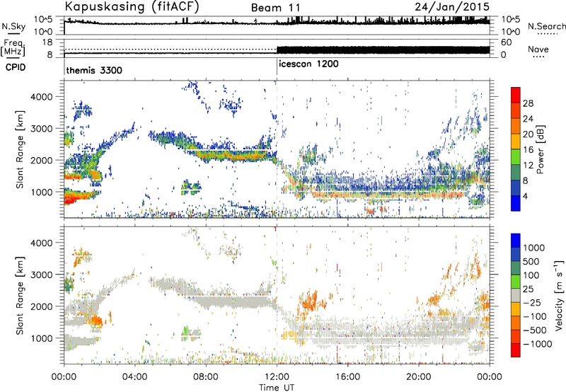The height and width of the screenshot is (392, 566).
Task: Click the "16" label on Power colorbar
Action: (528, 149)
